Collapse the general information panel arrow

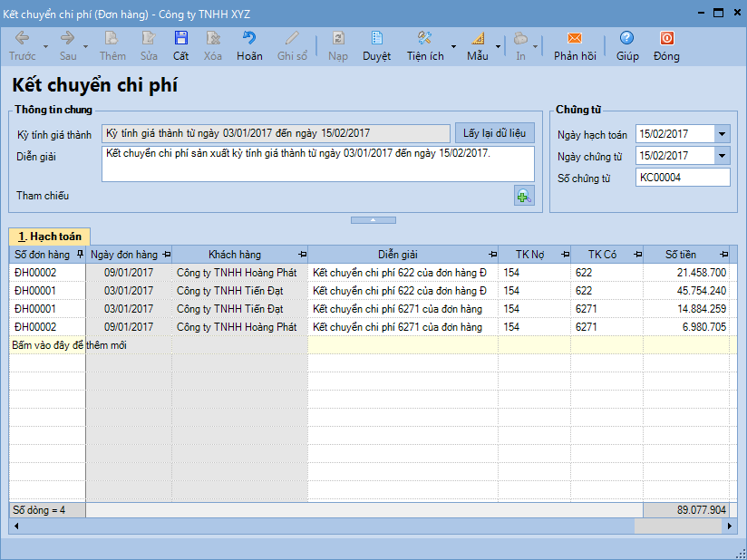[373, 220]
